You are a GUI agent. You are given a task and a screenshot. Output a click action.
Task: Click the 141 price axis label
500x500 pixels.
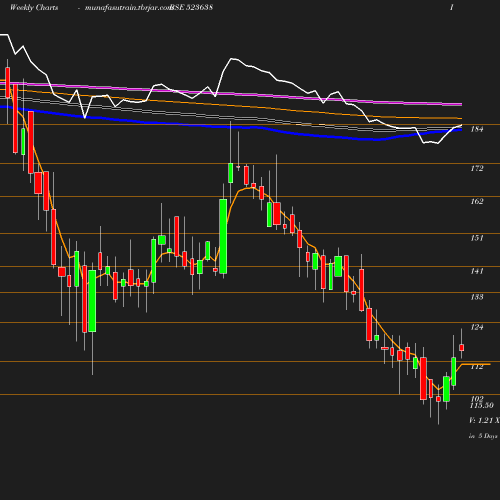(477, 271)
